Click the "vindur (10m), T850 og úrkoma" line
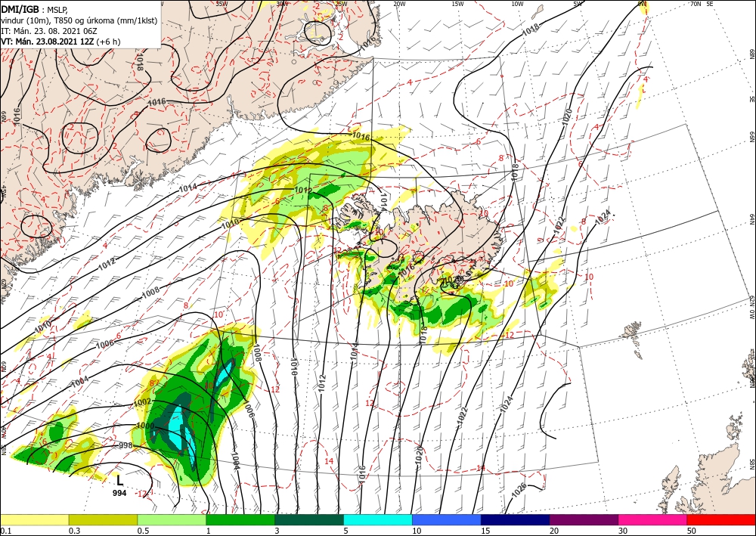Screen dimensions: 756x536 79,20
